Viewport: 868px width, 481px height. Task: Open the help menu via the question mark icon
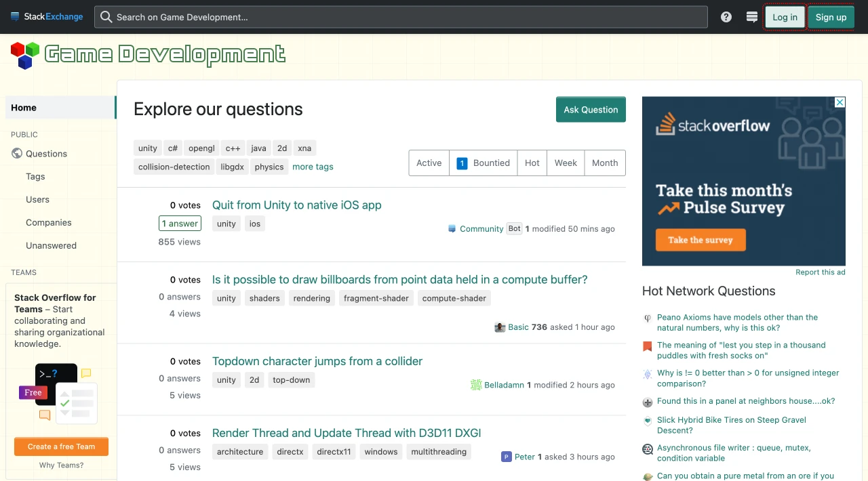pyautogui.click(x=726, y=17)
